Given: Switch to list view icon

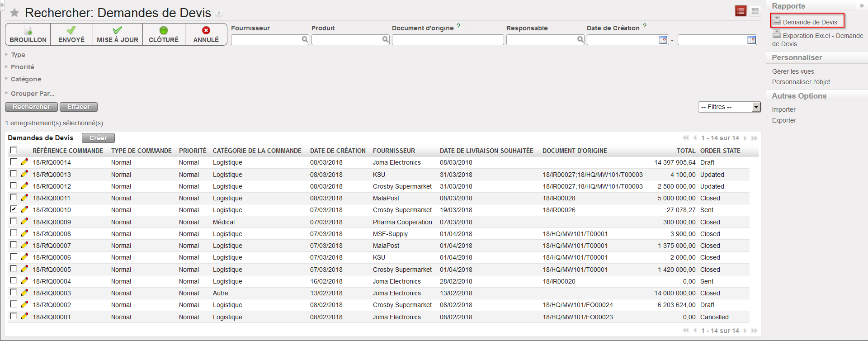Looking at the screenshot, I should [741, 11].
